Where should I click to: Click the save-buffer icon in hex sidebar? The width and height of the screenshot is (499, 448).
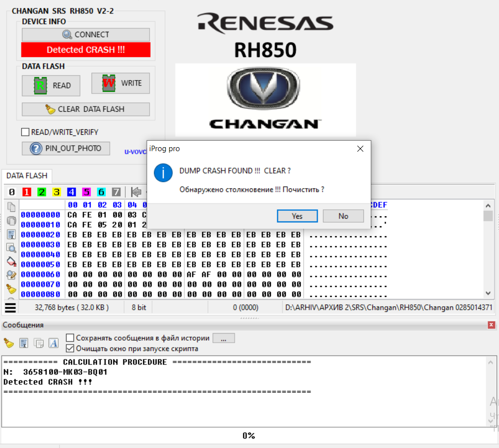pyautogui.click(x=11, y=234)
